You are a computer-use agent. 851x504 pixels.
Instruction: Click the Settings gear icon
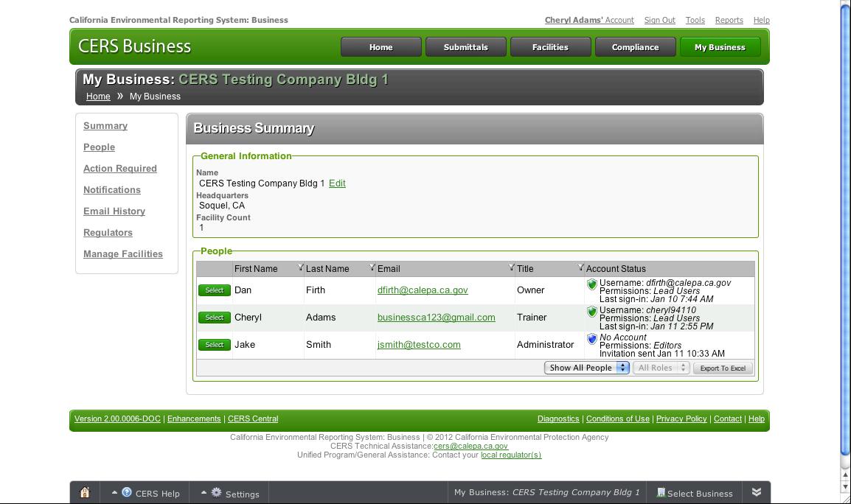[x=216, y=492]
